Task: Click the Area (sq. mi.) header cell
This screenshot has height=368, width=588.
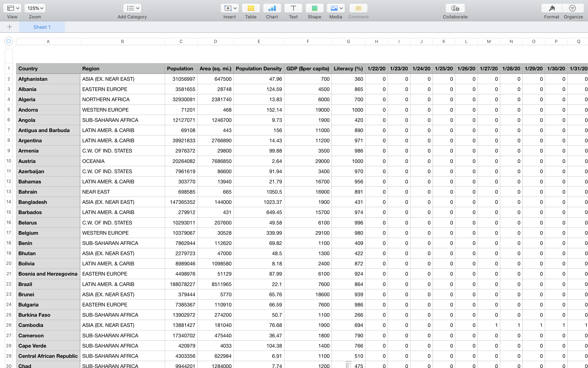Action: coord(216,69)
